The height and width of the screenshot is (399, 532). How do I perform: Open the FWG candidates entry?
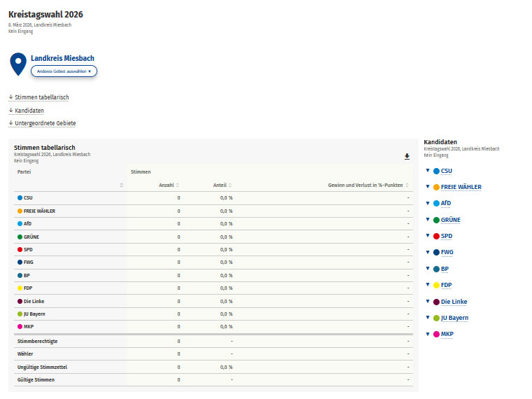tap(447, 252)
